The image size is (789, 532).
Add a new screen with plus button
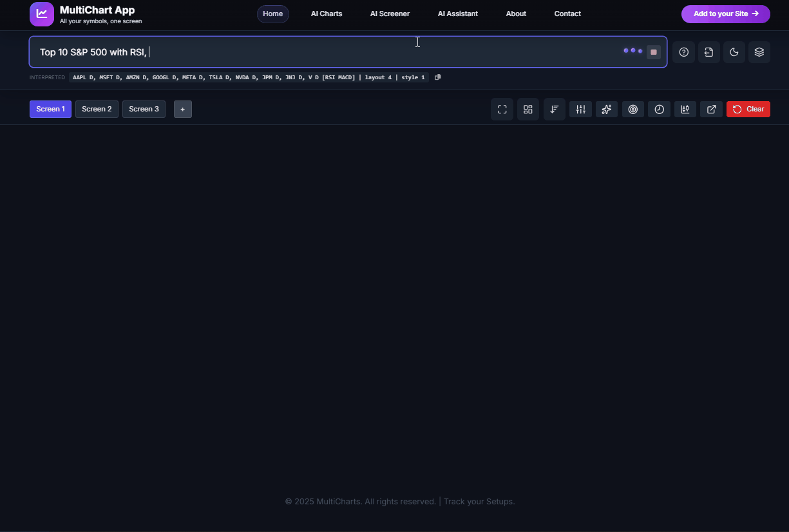click(182, 109)
